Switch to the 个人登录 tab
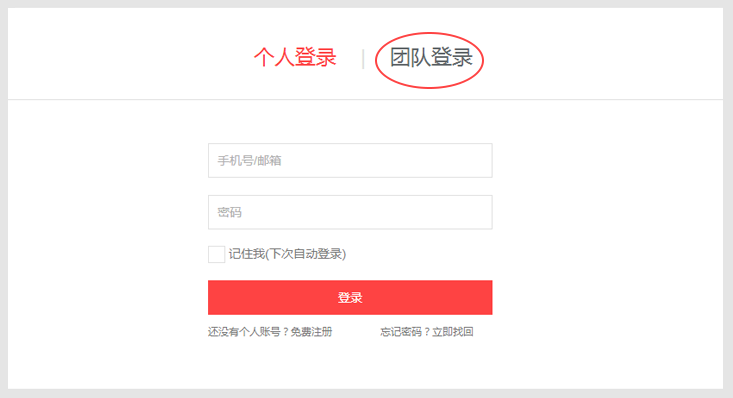Screen dimensions: 733x398 click(x=295, y=58)
